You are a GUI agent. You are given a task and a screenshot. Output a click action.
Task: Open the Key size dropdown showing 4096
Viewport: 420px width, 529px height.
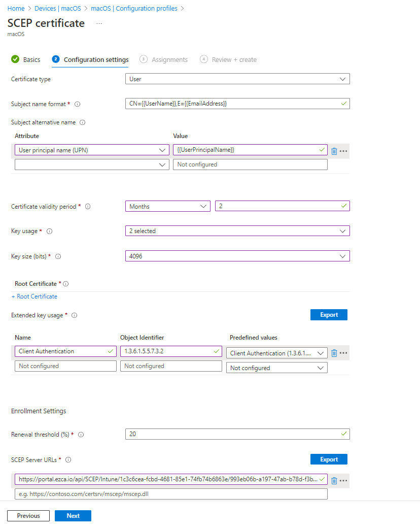pyautogui.click(x=237, y=256)
